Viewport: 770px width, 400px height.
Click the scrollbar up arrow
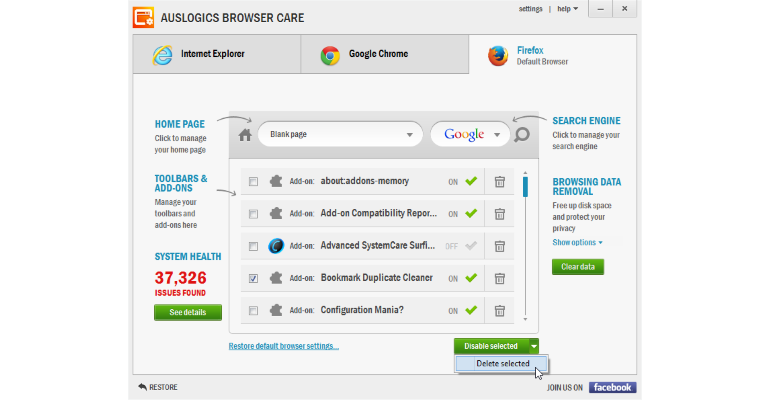525,173
